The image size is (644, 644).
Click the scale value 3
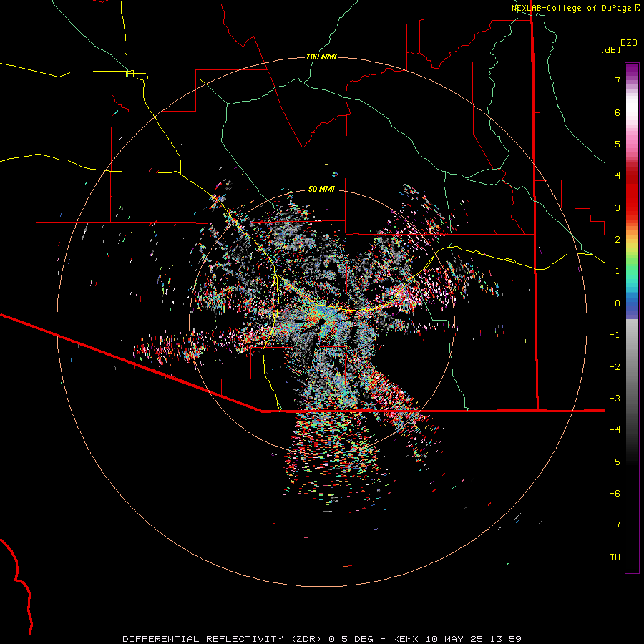click(x=618, y=208)
